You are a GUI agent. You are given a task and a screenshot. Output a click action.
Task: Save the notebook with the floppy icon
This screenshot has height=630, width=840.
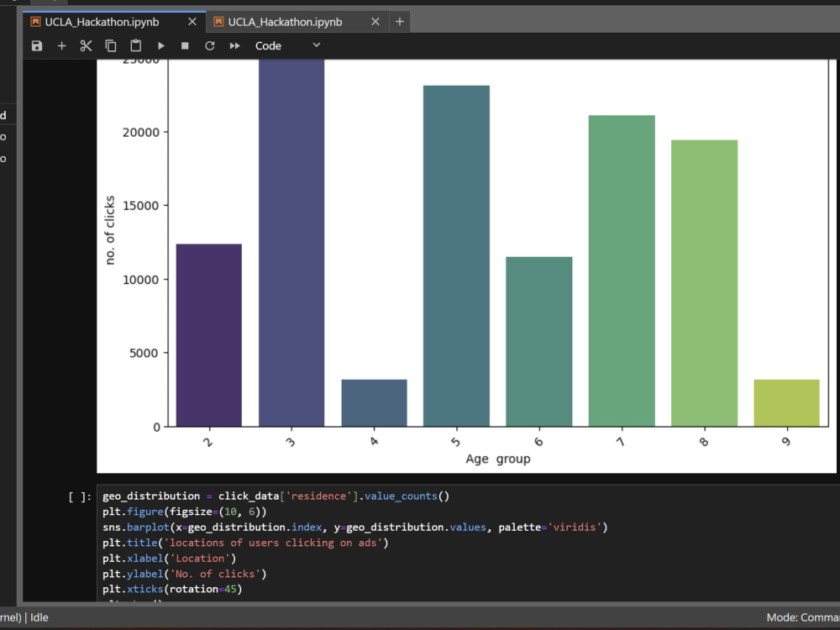click(x=36, y=46)
